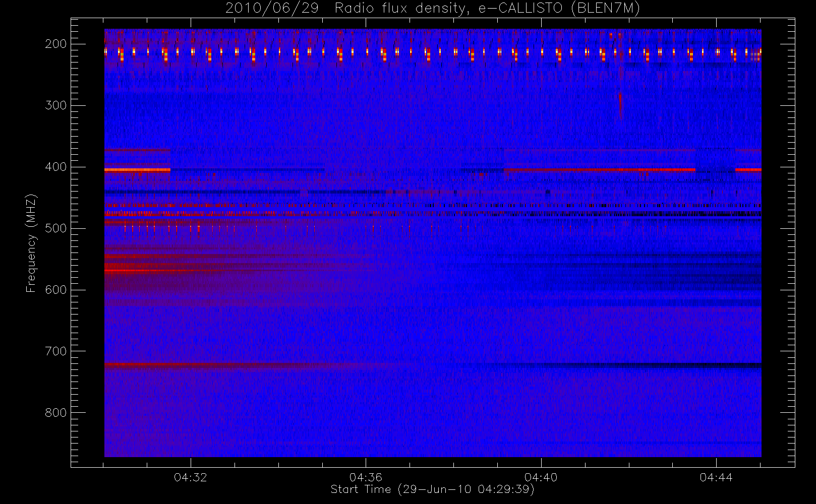Click the 200 frequency tick label

click(56, 44)
